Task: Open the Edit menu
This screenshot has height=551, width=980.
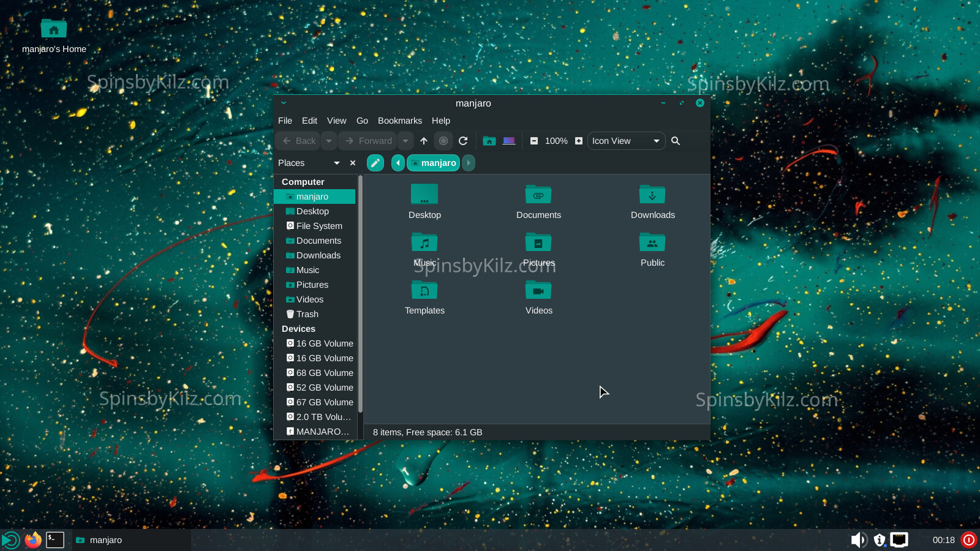Action: coord(309,121)
